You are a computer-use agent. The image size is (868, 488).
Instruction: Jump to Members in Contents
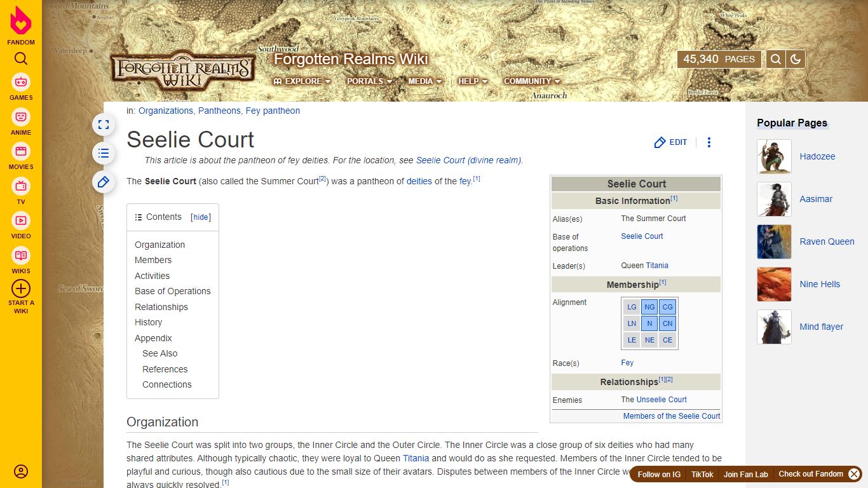coord(153,260)
